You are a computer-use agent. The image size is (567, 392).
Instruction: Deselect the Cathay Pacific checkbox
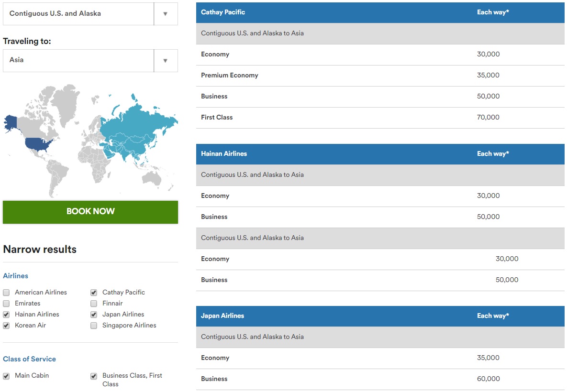(x=94, y=293)
